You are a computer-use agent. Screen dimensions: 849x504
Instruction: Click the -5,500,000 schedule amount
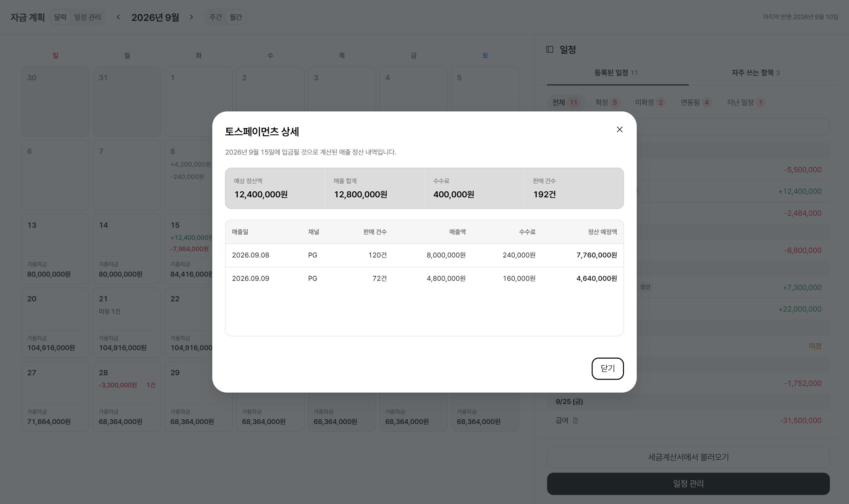pos(803,169)
